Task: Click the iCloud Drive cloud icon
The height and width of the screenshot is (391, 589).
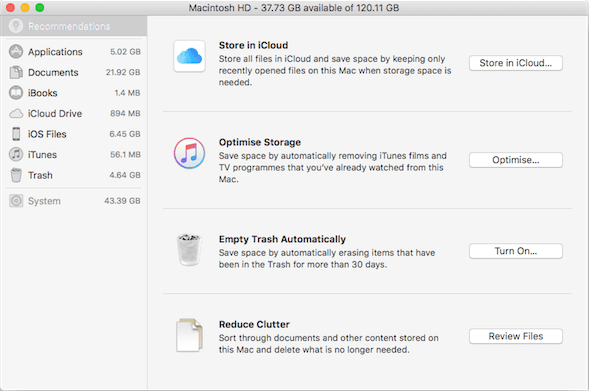Action: click(16, 113)
